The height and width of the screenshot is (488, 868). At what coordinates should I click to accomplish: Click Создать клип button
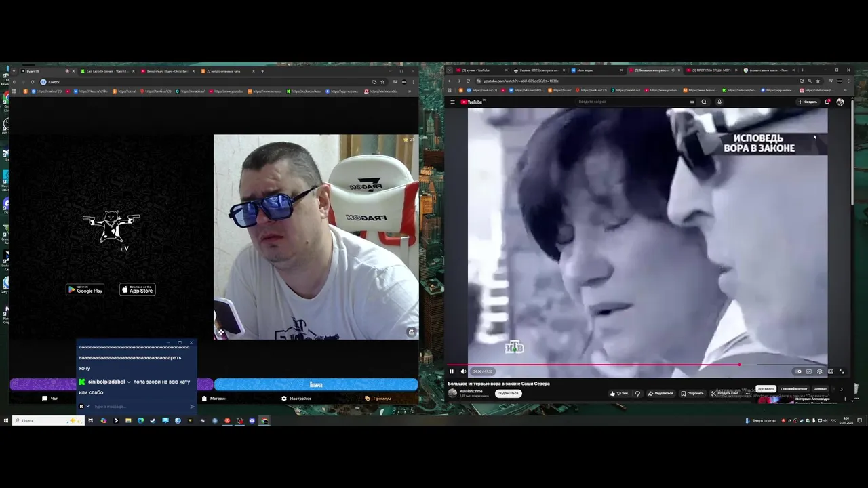click(x=725, y=393)
